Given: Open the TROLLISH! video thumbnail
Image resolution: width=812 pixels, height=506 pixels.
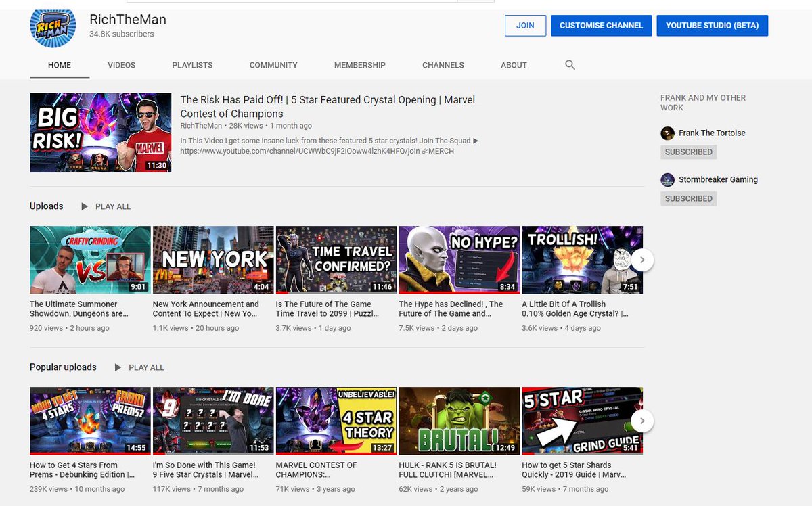Looking at the screenshot, I should coord(582,260).
